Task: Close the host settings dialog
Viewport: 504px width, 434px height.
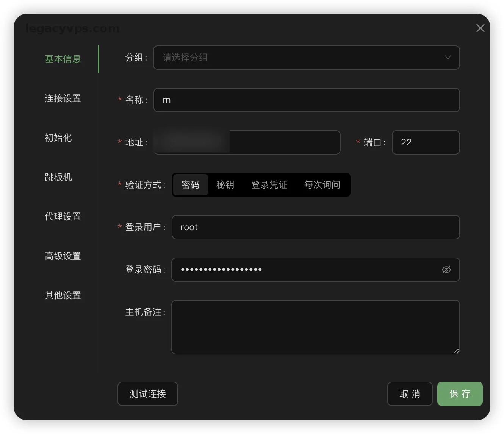Action: point(480,28)
